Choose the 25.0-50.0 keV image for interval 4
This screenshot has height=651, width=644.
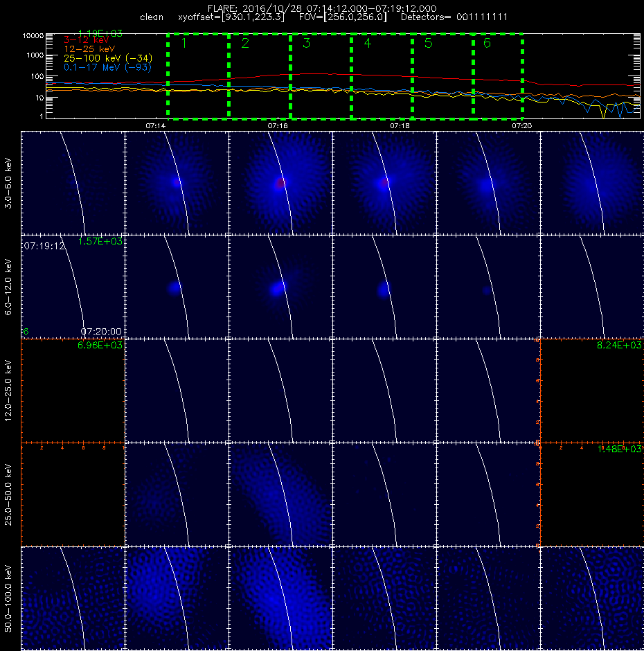pos(384,494)
